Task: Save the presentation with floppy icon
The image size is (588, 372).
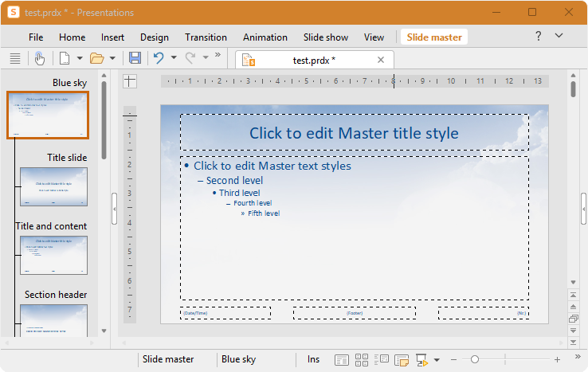Action: pos(135,58)
